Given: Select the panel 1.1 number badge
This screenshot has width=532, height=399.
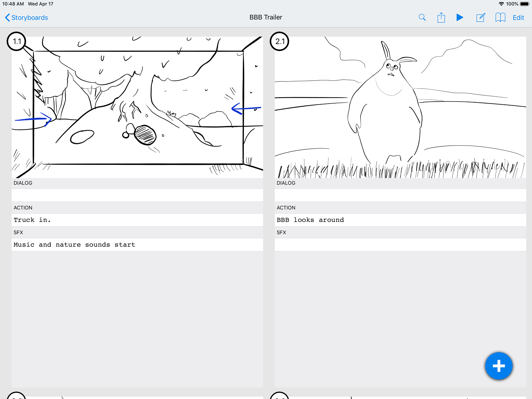Looking at the screenshot, I should click(16, 41).
